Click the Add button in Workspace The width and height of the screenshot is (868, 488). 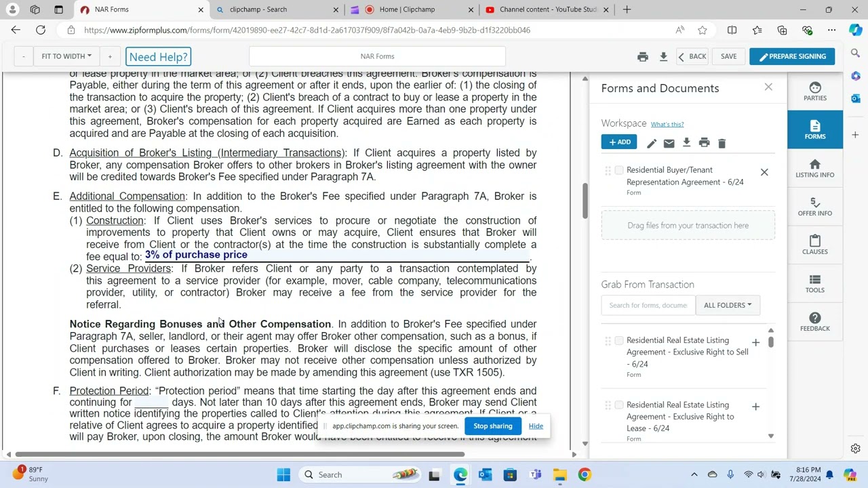(x=618, y=142)
